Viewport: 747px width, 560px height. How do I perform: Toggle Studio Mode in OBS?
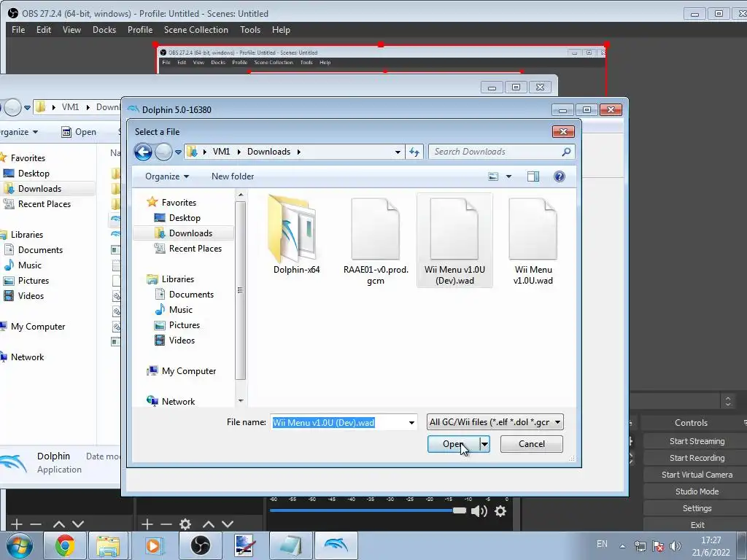coord(697,491)
